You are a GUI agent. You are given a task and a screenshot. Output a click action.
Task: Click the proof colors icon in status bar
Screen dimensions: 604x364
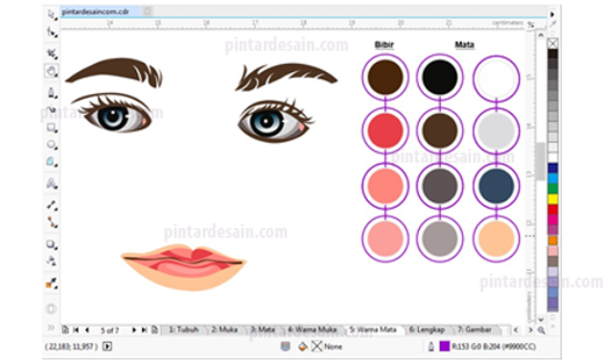point(286,347)
